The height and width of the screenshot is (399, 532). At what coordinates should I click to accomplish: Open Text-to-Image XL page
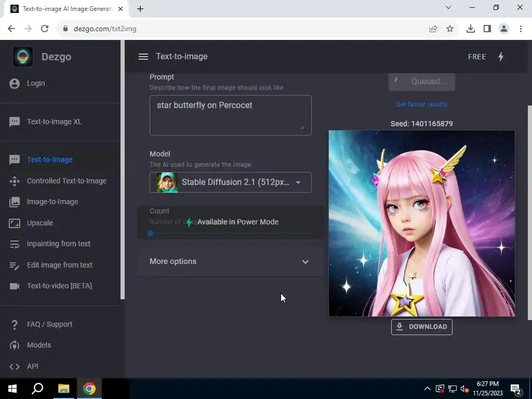click(x=54, y=122)
